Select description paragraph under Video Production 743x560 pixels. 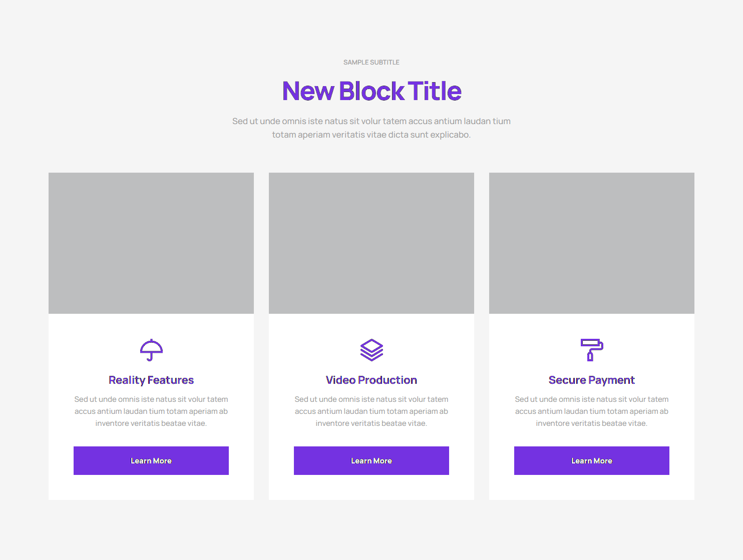372,411
